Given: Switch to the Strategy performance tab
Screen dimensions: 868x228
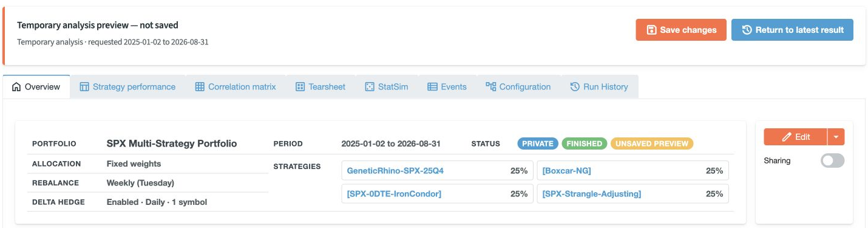Looking at the screenshot, I should coord(128,87).
